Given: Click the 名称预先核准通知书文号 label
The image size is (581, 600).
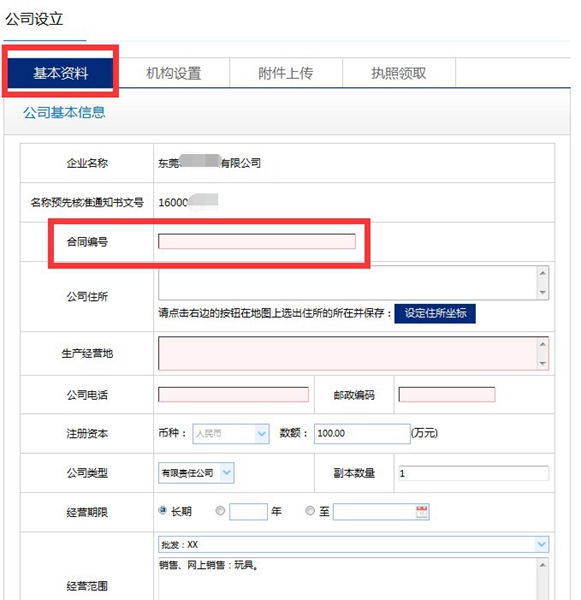Looking at the screenshot, I should coord(87,202).
